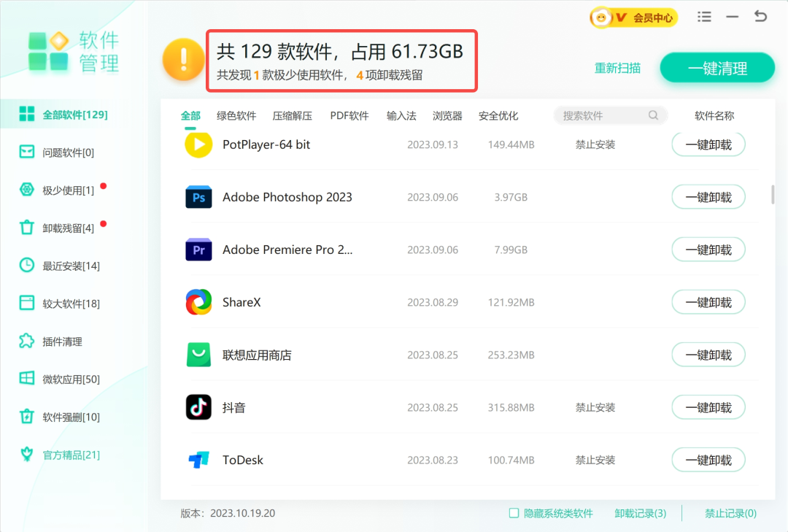Select the 全部软件[129] sidebar label
The image size is (788, 532).
[75, 115]
